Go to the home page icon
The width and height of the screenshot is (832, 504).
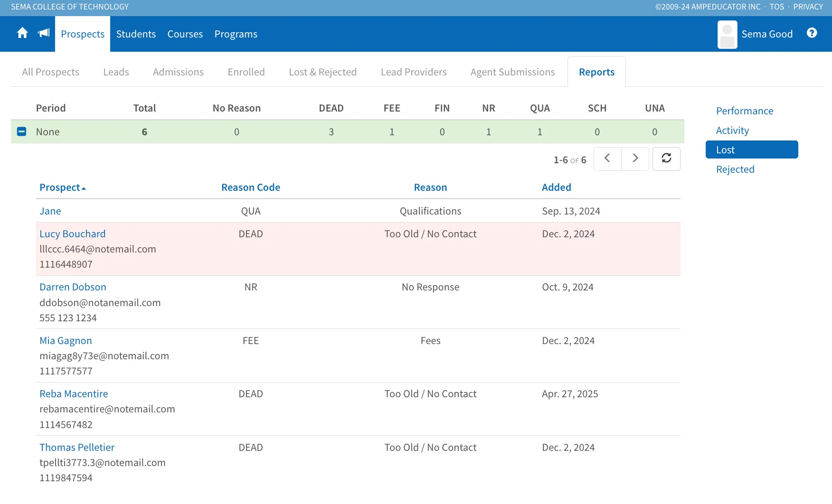click(22, 33)
